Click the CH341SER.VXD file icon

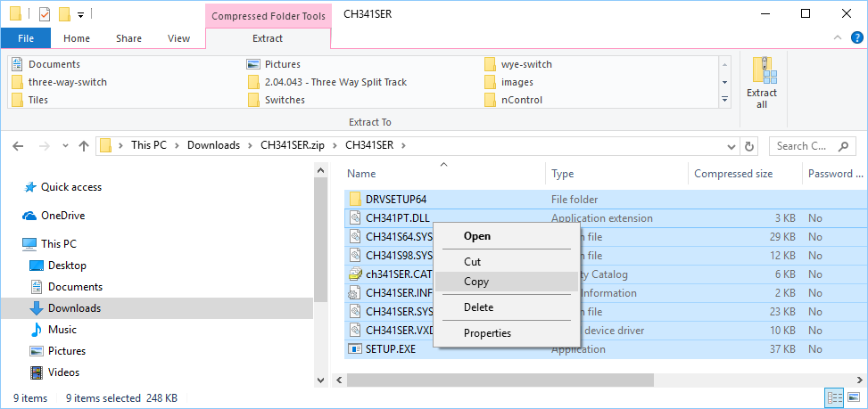[x=355, y=331]
